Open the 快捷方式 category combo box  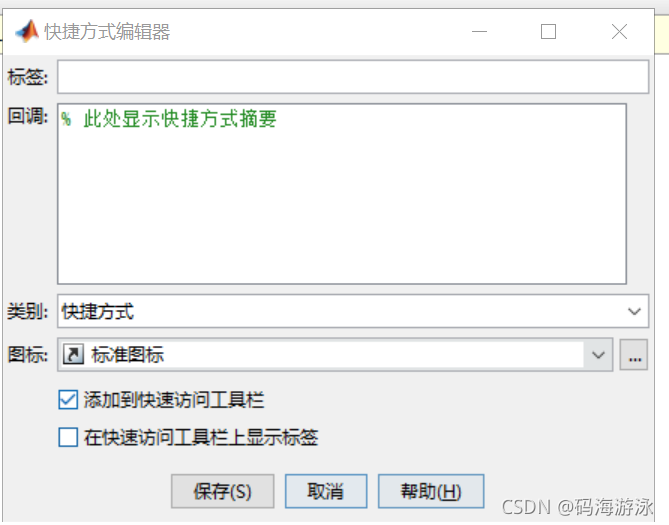pyautogui.click(x=353, y=311)
